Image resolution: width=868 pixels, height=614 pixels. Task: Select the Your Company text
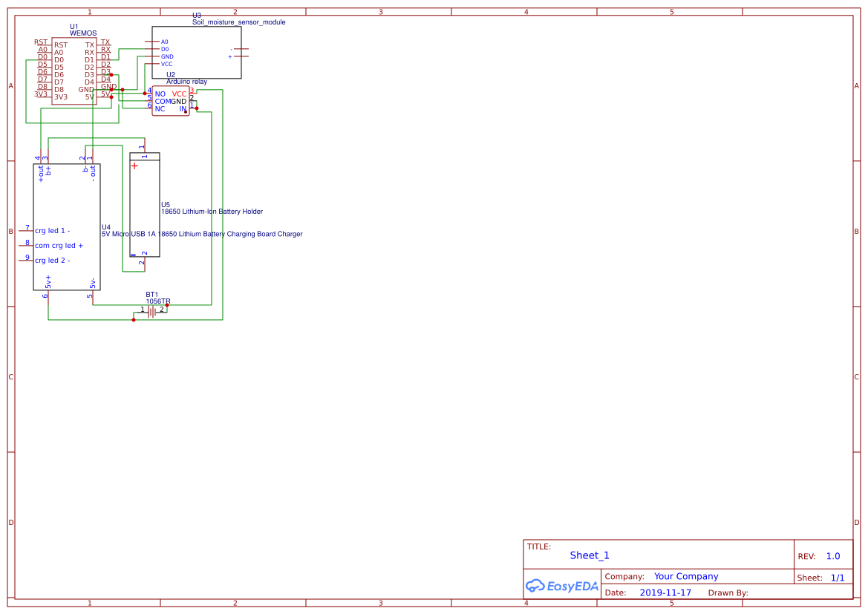pos(686,576)
